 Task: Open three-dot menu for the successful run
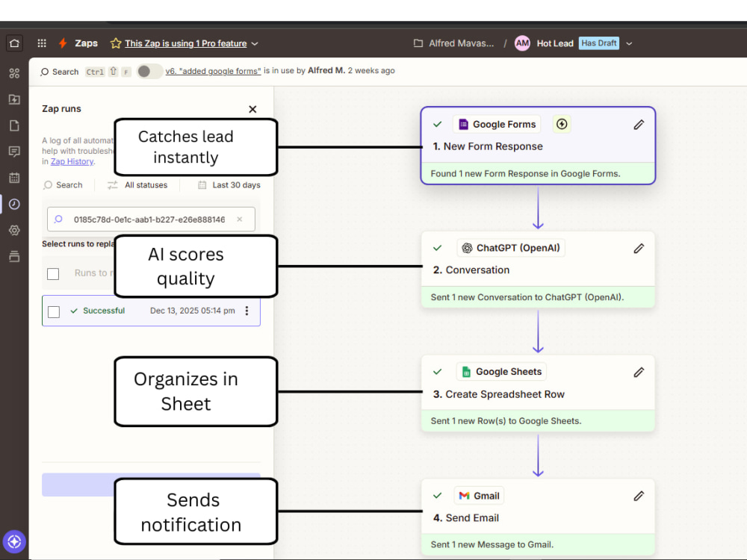tap(247, 311)
